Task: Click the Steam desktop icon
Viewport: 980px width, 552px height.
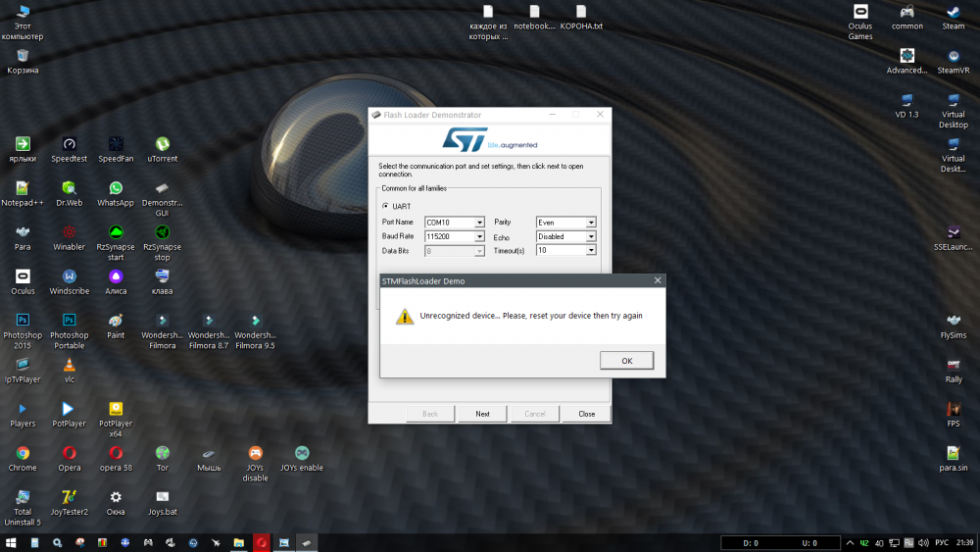Action: [954, 13]
